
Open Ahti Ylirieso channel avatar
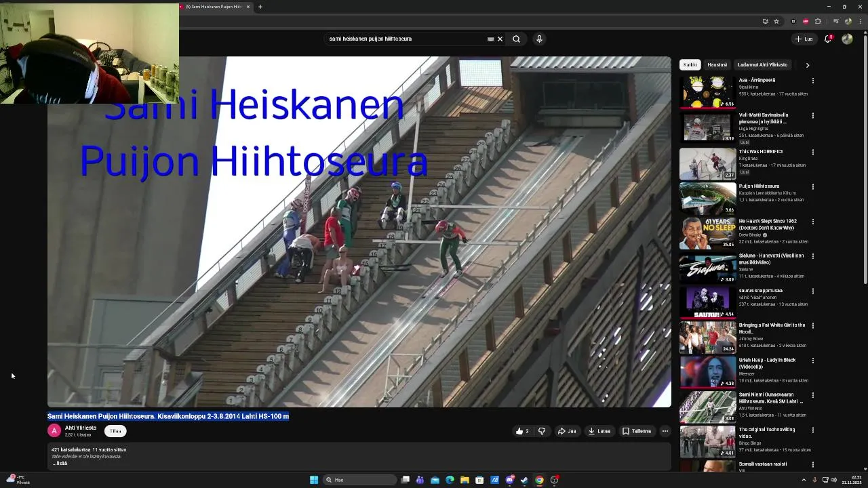click(54, 431)
